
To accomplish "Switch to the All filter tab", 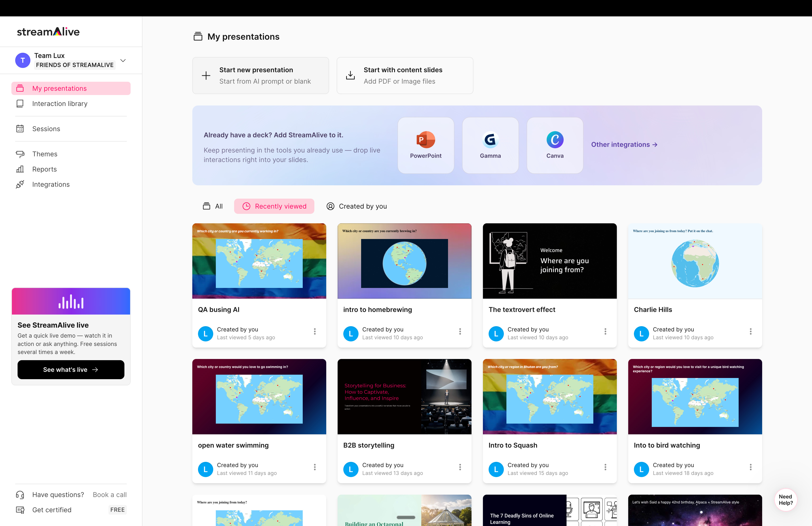I will tap(213, 206).
